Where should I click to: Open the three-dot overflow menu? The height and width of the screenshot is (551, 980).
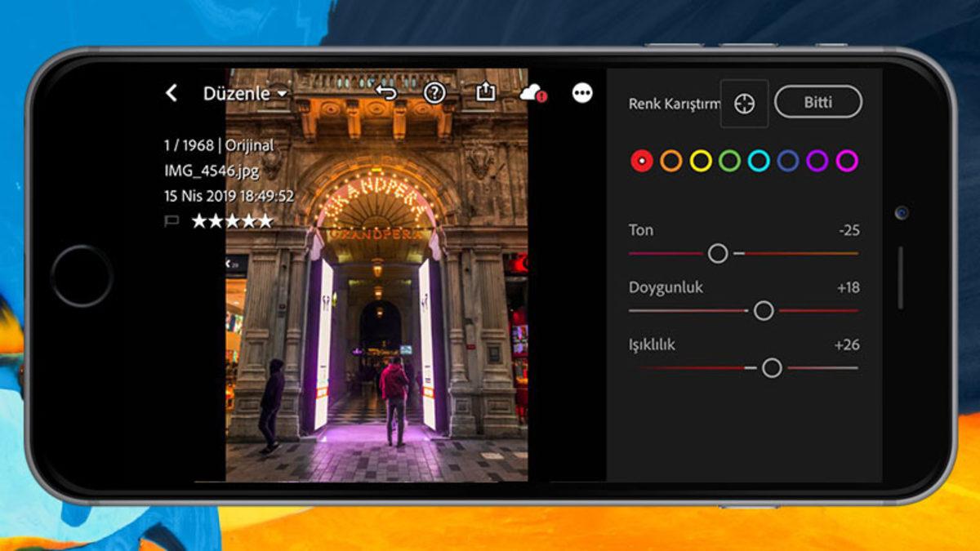point(581,93)
